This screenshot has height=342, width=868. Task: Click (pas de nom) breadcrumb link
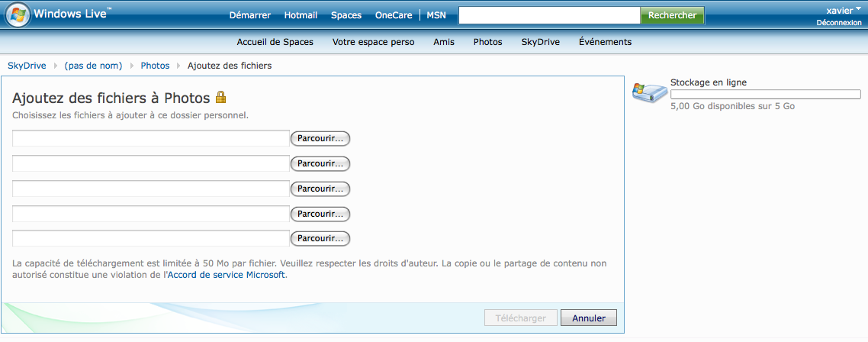point(93,66)
